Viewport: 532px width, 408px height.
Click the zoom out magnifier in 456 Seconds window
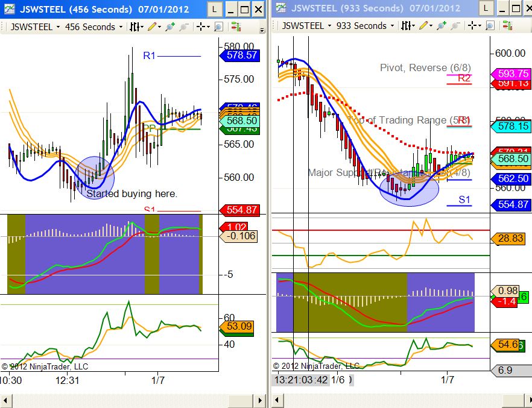point(183,27)
